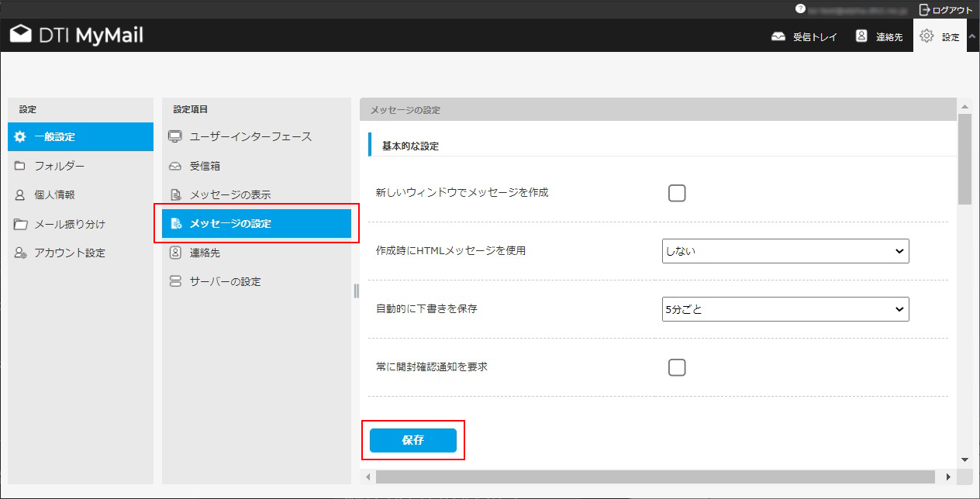Click the 保存 save button
Viewport: 980px width, 499px height.
click(x=413, y=440)
